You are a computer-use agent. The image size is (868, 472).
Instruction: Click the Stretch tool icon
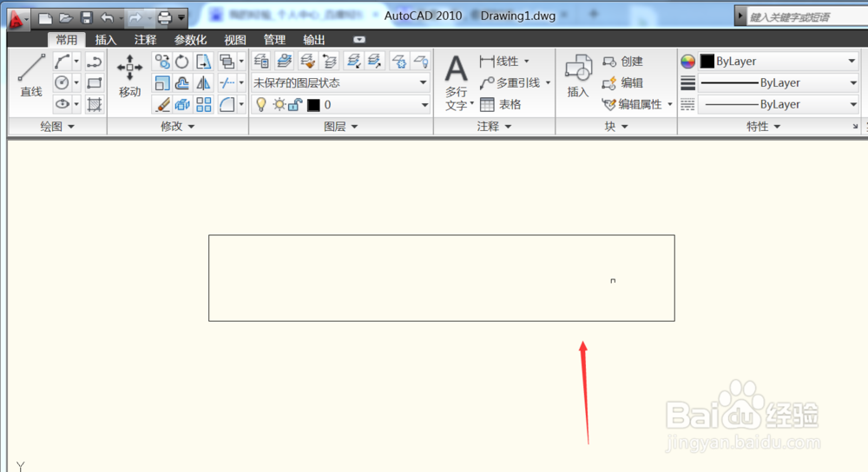(203, 62)
